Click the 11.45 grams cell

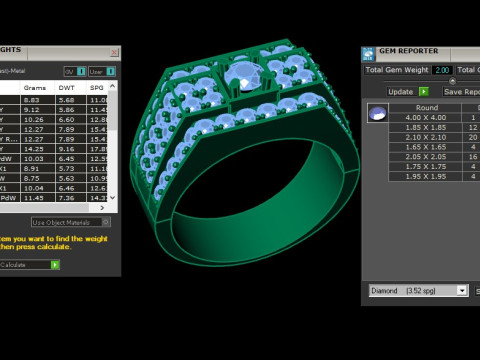pyautogui.click(x=38, y=198)
